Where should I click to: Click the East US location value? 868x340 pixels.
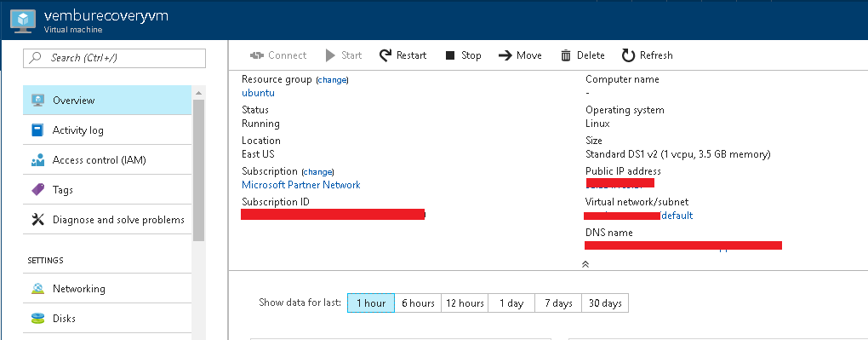[x=258, y=154]
